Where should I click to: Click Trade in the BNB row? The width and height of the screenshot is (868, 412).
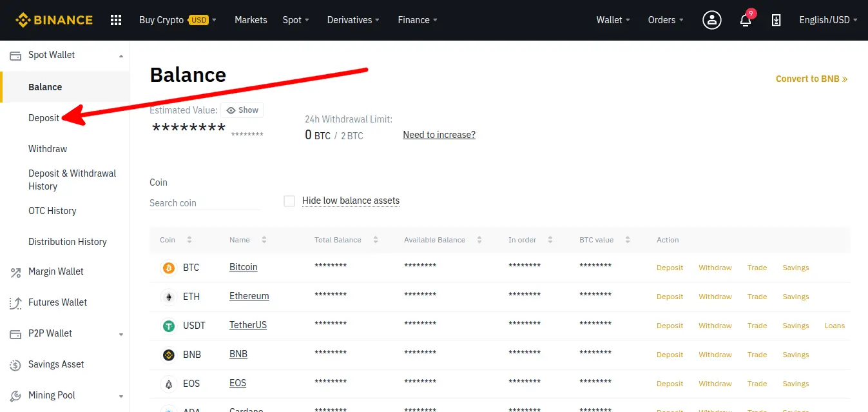757,355
